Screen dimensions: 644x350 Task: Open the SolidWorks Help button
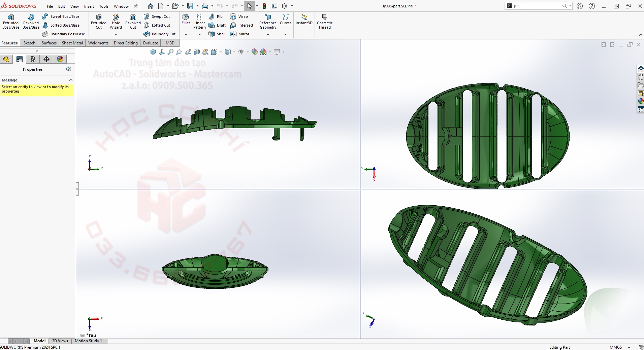592,6
